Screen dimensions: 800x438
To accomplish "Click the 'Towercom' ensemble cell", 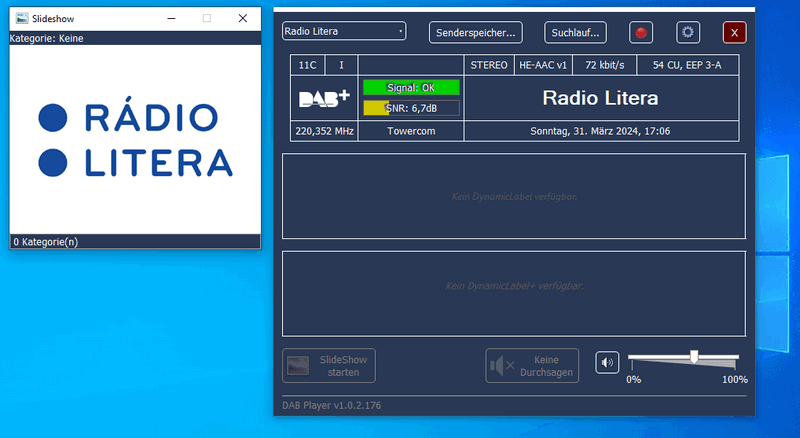I will (411, 131).
